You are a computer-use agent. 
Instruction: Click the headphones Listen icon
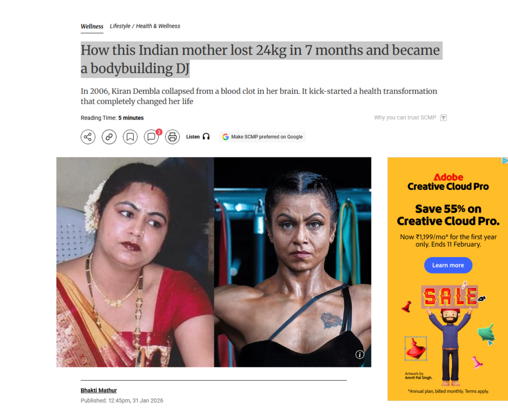click(206, 137)
